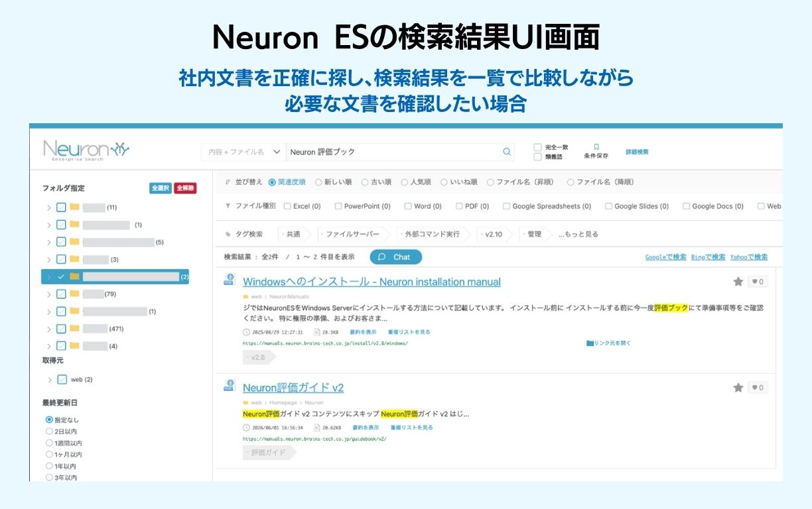Select 1年以内 last-updated filter
Viewport: 812px width, 509px height.
[49, 466]
